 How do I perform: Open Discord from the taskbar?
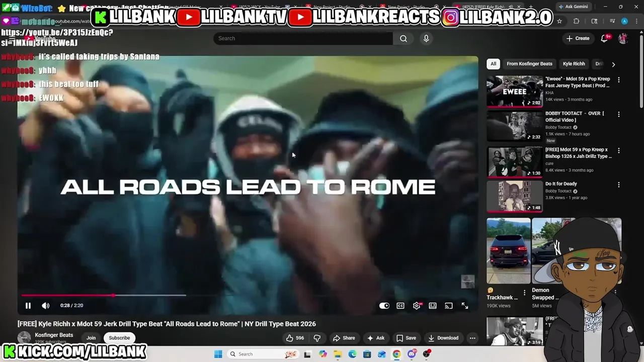coord(412,354)
